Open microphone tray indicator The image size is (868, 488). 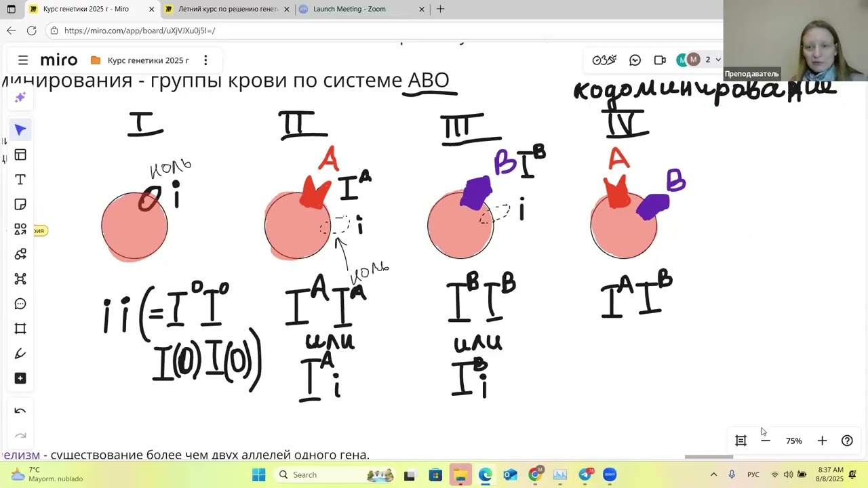[x=732, y=475]
